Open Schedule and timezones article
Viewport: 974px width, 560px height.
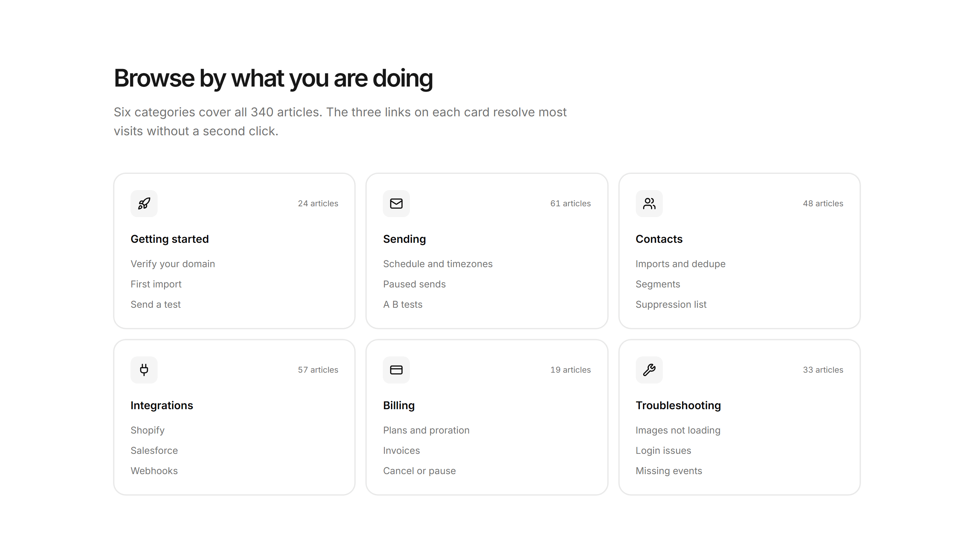438,264
